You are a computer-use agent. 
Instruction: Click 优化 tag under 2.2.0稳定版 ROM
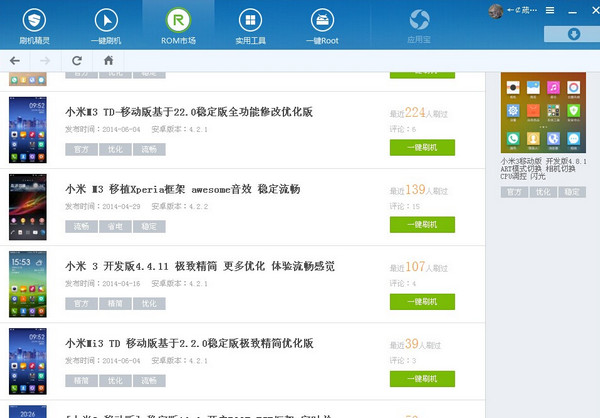[x=115, y=381]
